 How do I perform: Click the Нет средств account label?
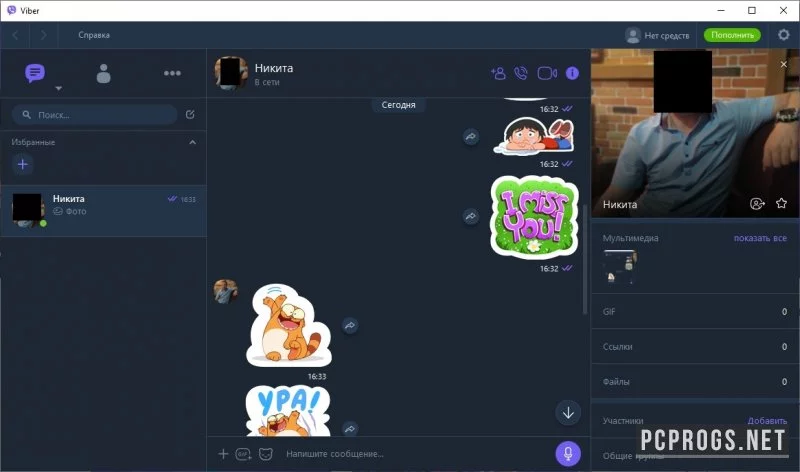666,35
